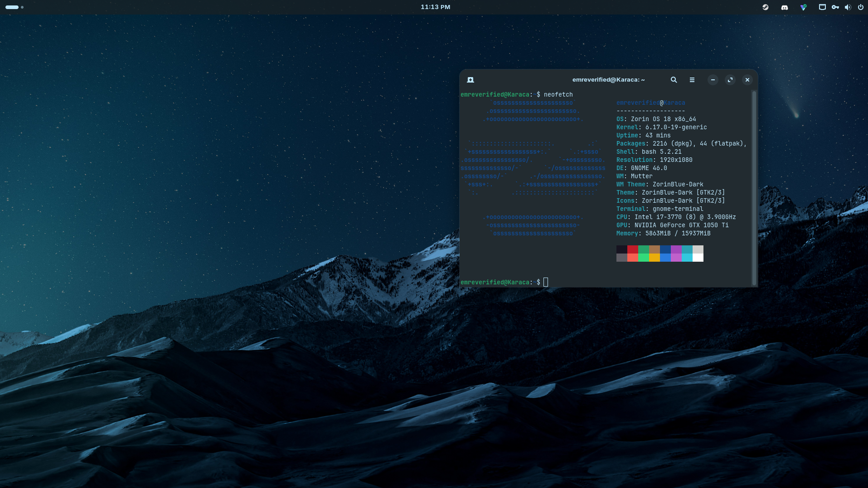Click the Packages: 2216 (dpkg) line
The image size is (868, 488).
coord(681,144)
